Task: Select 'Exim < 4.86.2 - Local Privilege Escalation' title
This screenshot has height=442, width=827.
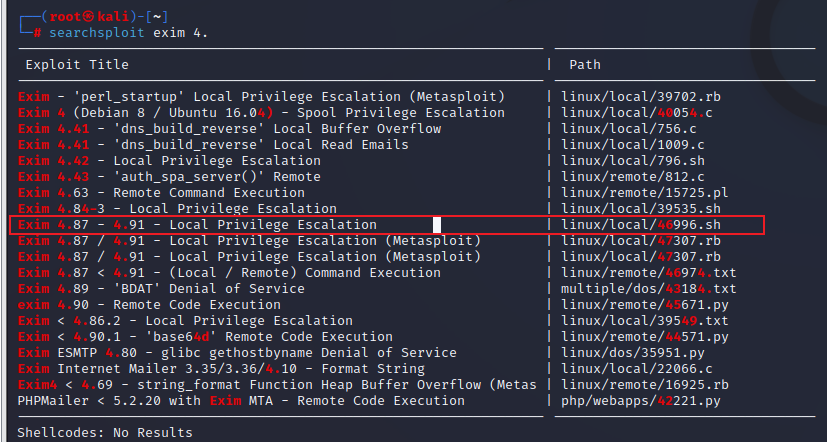Action: (185, 321)
